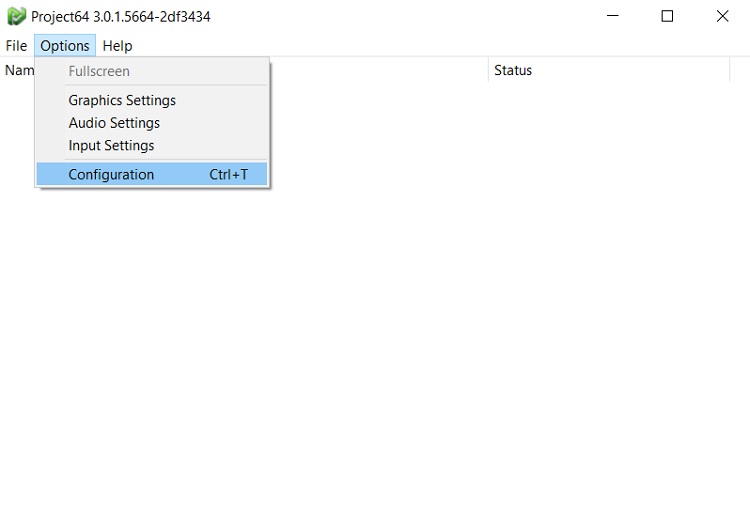Click the Project64 window title text

point(120,16)
